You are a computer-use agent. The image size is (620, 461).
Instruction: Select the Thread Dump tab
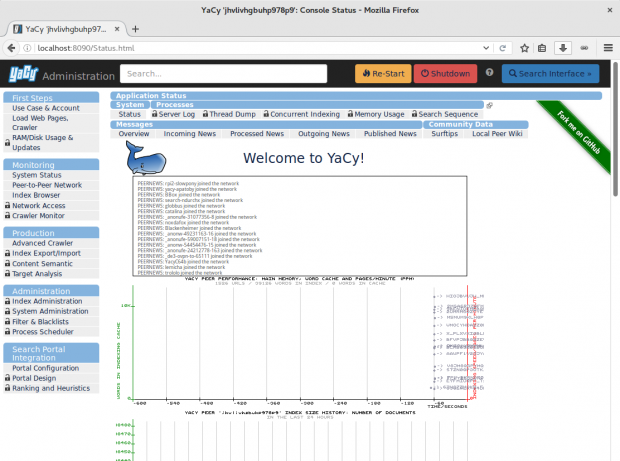pos(229,114)
